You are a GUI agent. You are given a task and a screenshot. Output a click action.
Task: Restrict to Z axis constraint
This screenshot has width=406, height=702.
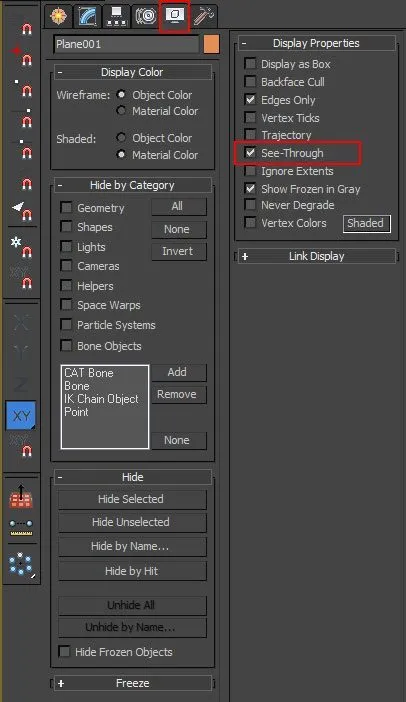point(21,384)
